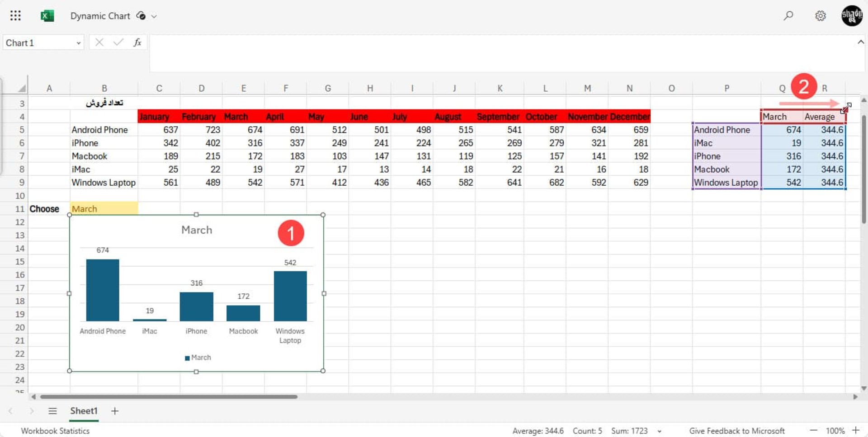Click the January header cell
Viewport: 868px width, 437px height.
tap(159, 117)
